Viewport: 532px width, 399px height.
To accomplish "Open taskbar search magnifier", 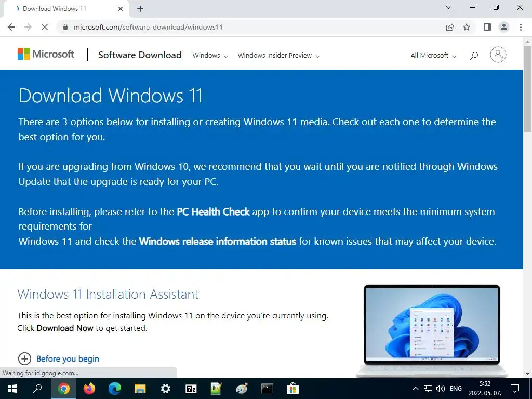I will pos(37,389).
